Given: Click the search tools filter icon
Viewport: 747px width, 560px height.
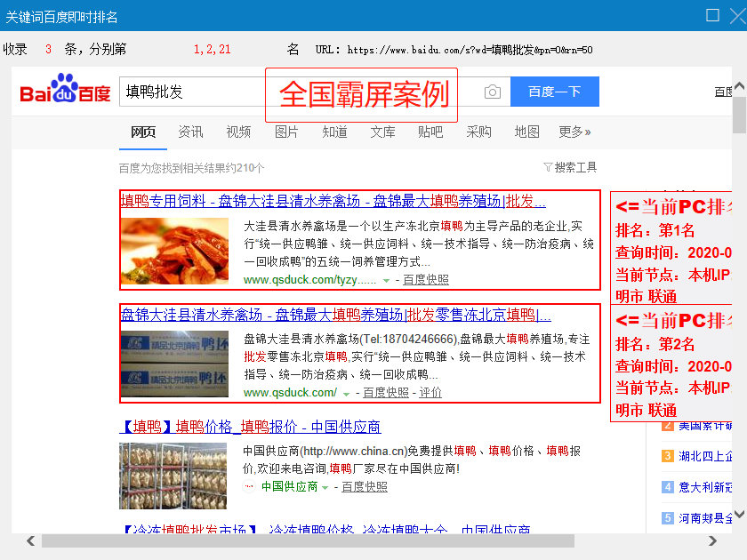Looking at the screenshot, I should click(548, 167).
